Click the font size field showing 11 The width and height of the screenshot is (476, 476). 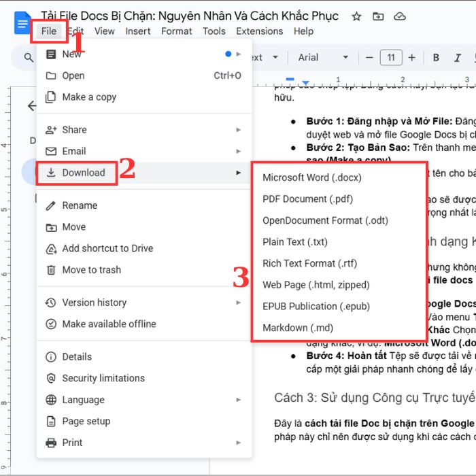(391, 57)
